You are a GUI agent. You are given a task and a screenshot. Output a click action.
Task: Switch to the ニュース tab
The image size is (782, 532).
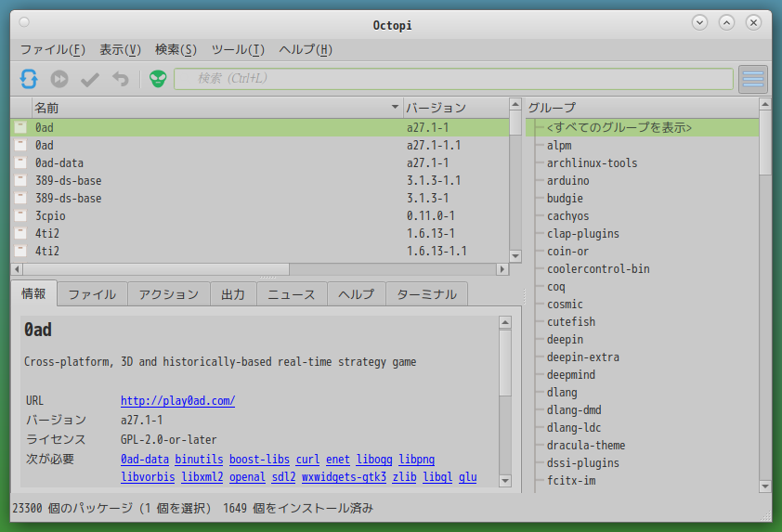[292, 294]
